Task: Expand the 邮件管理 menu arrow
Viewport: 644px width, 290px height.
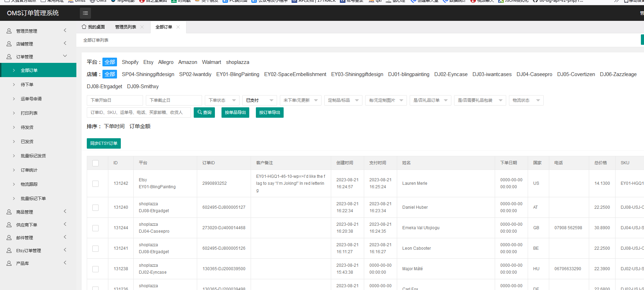Action: coord(65,237)
